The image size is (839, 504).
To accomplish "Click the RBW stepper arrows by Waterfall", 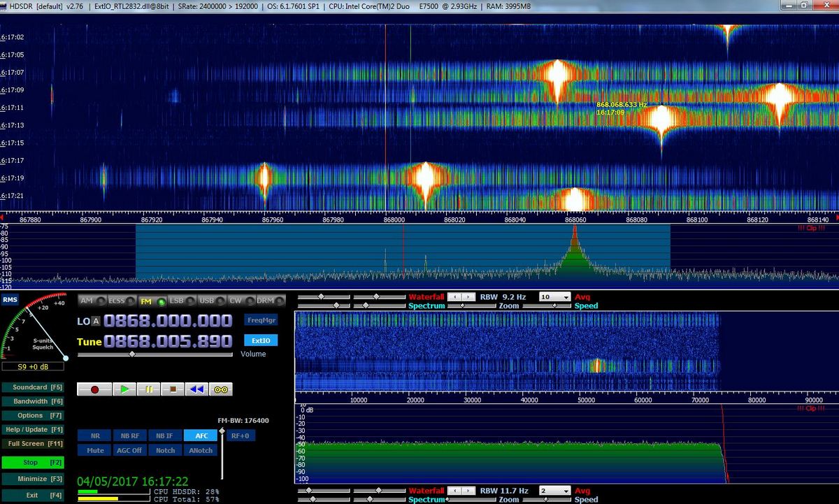I will pos(461,297).
